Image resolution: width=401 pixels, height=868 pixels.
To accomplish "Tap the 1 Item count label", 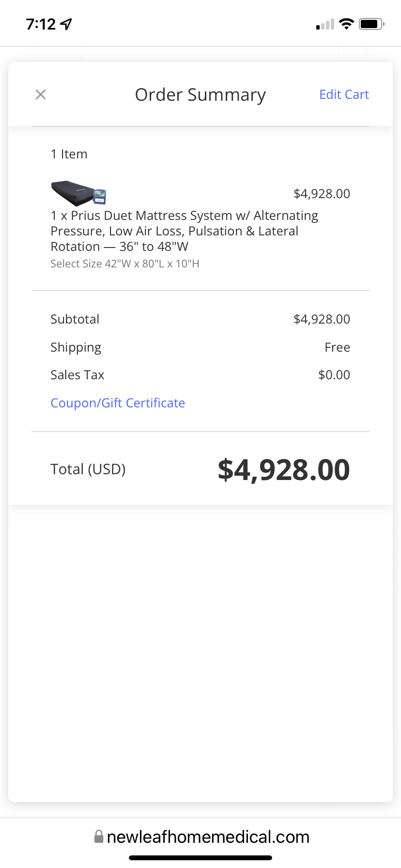I will click(69, 154).
